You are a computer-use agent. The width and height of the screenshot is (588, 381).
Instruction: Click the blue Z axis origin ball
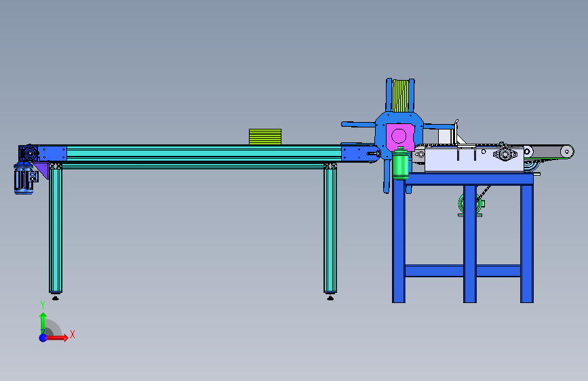(43, 338)
